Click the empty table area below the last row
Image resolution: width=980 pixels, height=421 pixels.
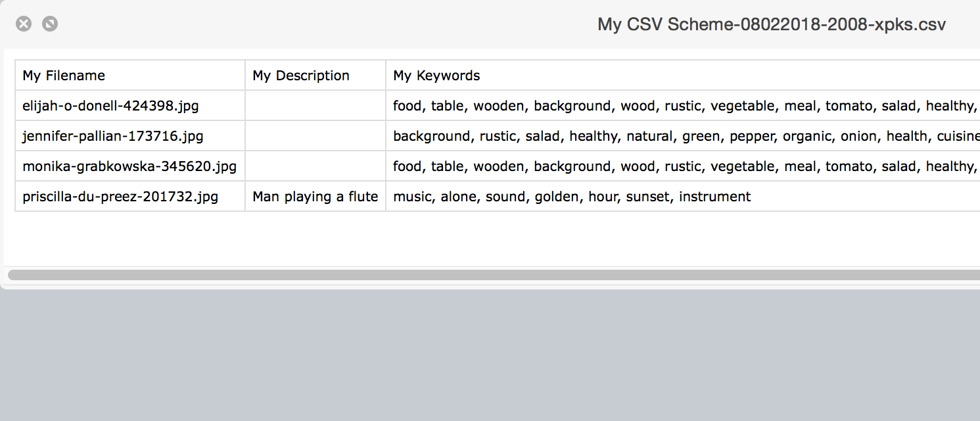[460, 237]
